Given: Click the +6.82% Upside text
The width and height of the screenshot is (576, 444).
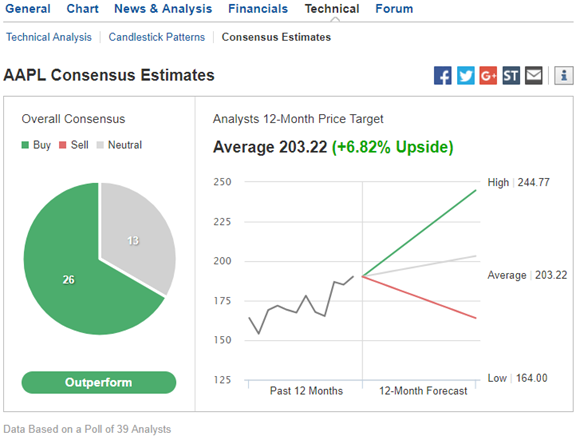Looking at the screenshot, I should click(x=393, y=147).
